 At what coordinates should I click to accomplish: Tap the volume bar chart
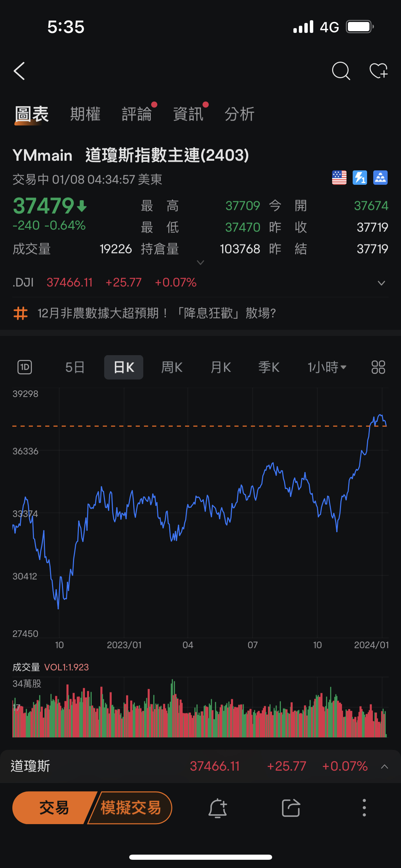coord(200,707)
